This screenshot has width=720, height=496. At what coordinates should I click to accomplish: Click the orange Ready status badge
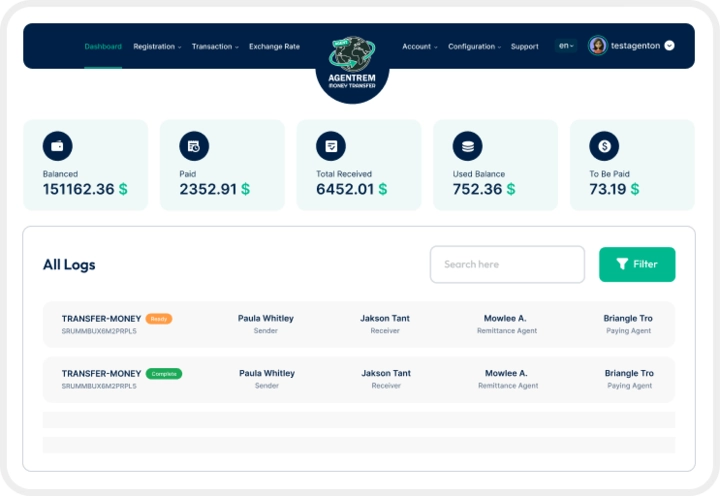pos(159,319)
